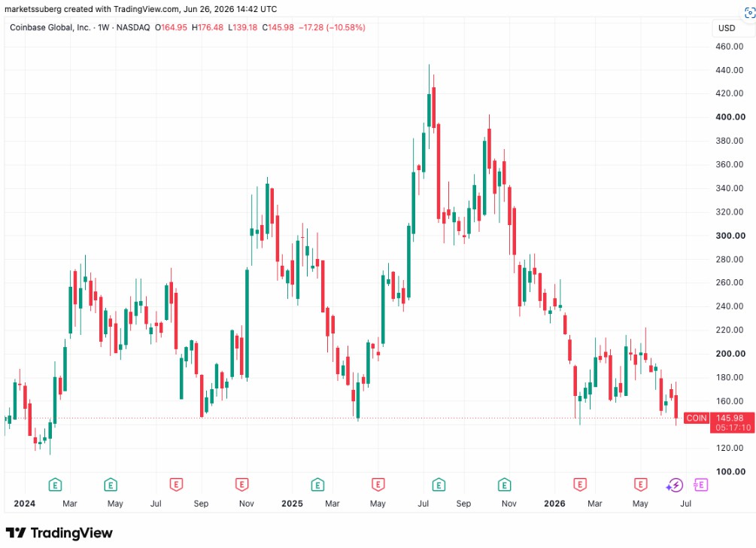Click red earnings marker near Nov 2024
This screenshot has height=548, width=756.
click(x=241, y=484)
